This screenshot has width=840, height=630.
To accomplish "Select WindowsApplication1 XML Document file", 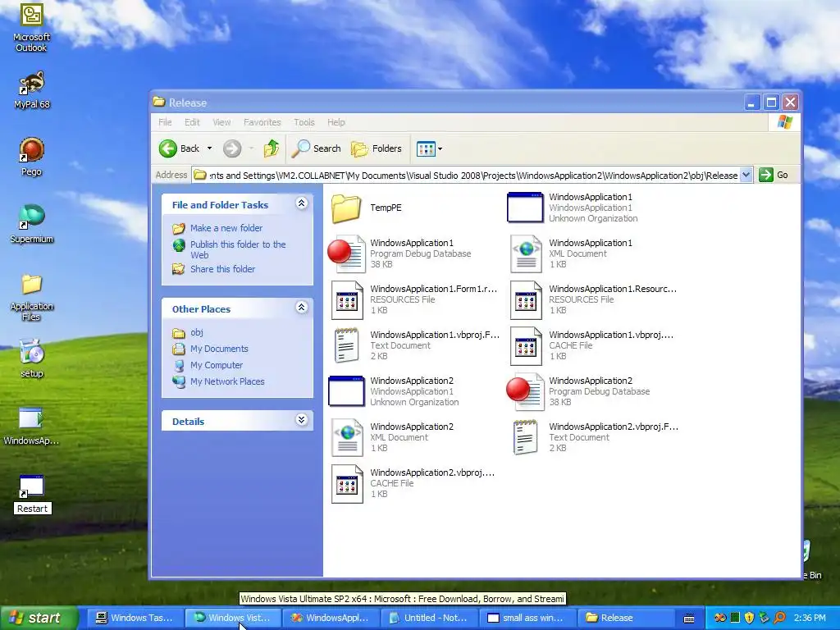I will point(571,253).
